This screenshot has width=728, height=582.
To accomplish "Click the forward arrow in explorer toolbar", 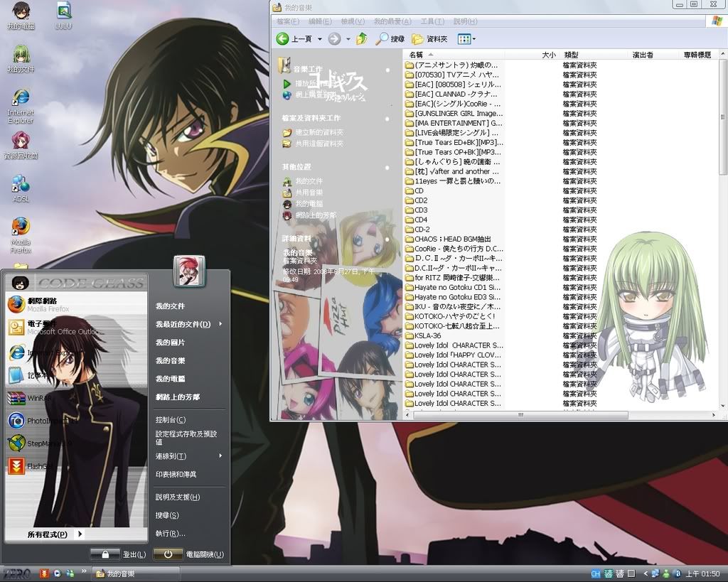I will pyautogui.click(x=334, y=39).
